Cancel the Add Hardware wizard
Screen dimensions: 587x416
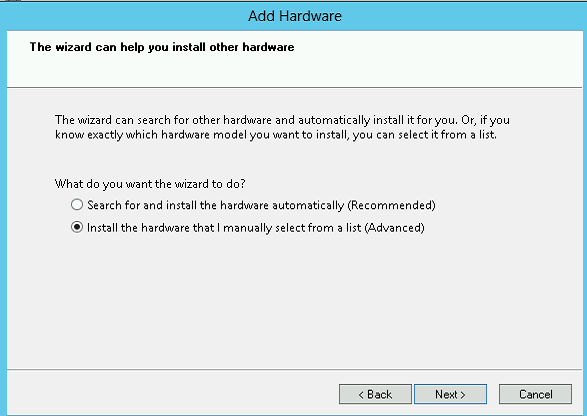535,394
